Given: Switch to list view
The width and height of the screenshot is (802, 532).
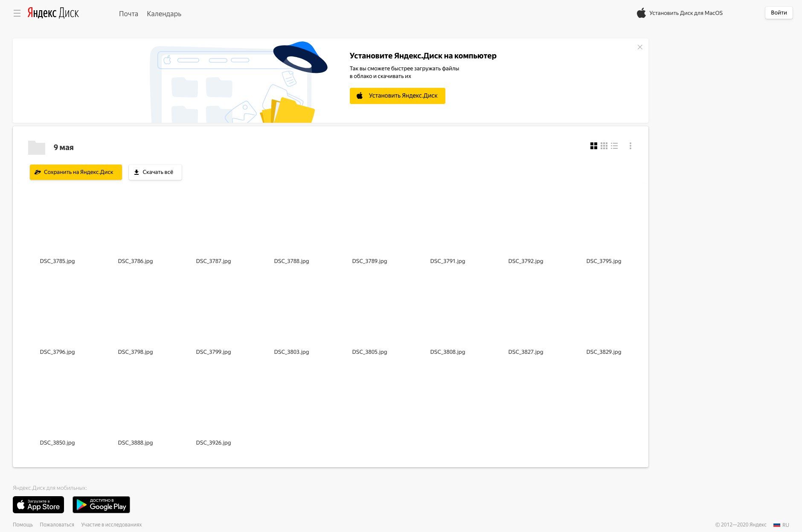Looking at the screenshot, I should [614, 146].
